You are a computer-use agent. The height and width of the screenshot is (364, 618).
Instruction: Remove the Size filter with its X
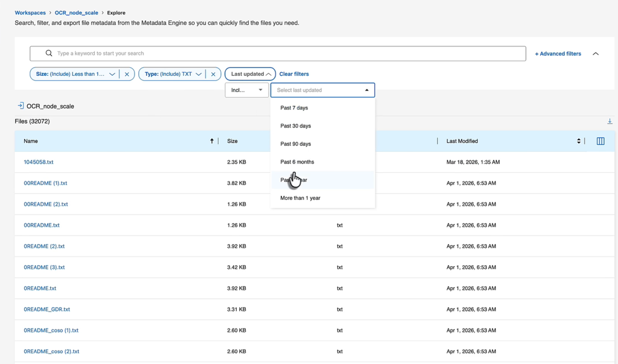tap(127, 74)
